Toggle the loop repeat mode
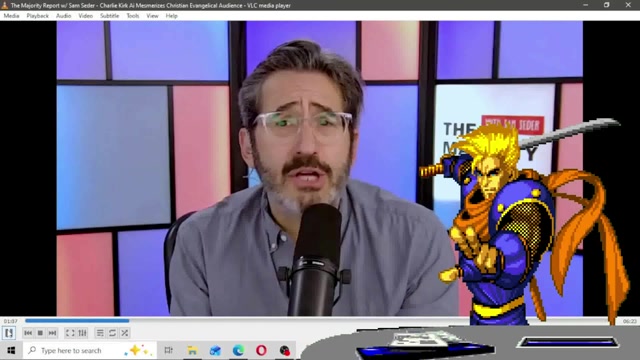 tap(112, 333)
